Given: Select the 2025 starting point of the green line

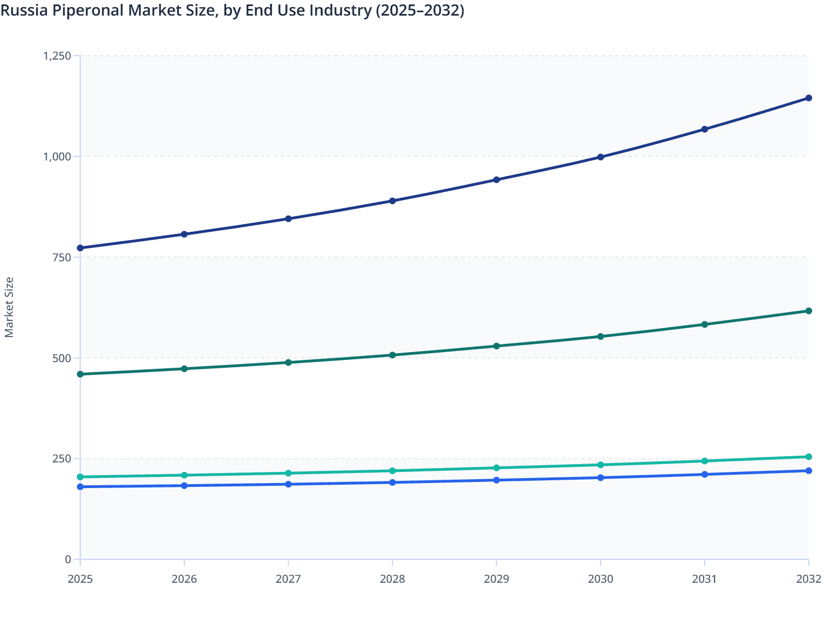Looking at the screenshot, I should tap(80, 373).
